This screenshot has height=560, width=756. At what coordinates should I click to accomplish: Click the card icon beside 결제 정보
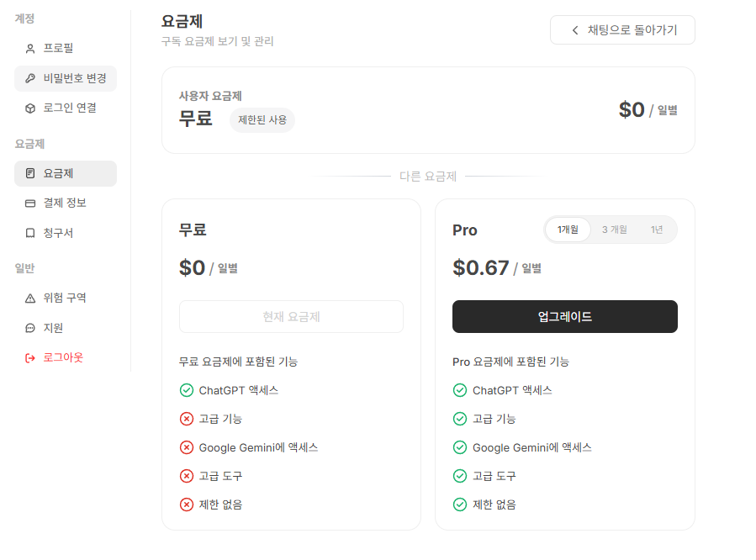coord(30,203)
